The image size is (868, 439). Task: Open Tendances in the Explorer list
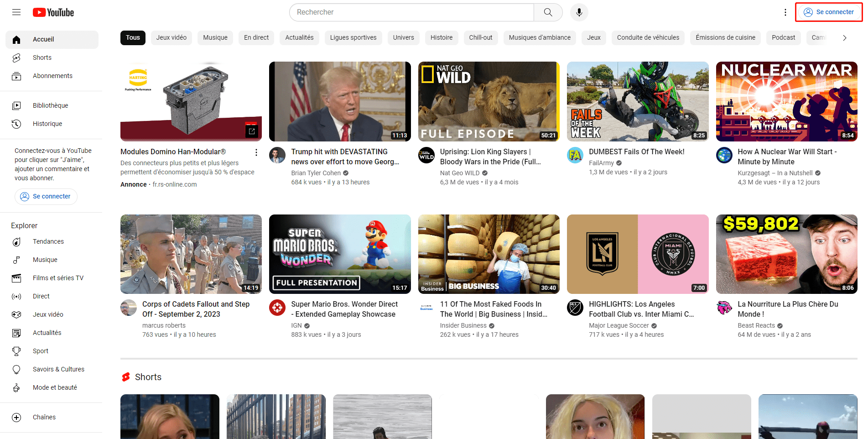52,242
